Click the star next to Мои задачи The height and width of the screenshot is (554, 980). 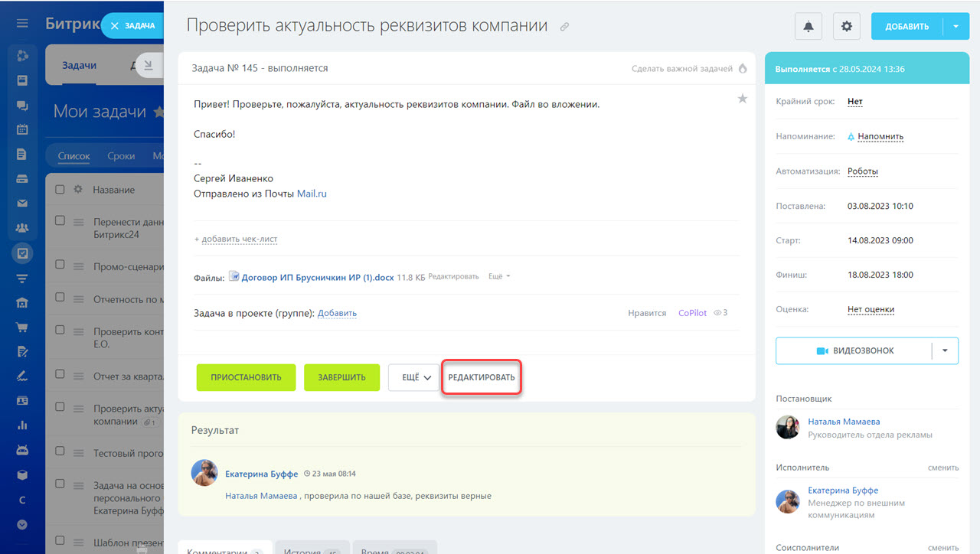point(158,112)
